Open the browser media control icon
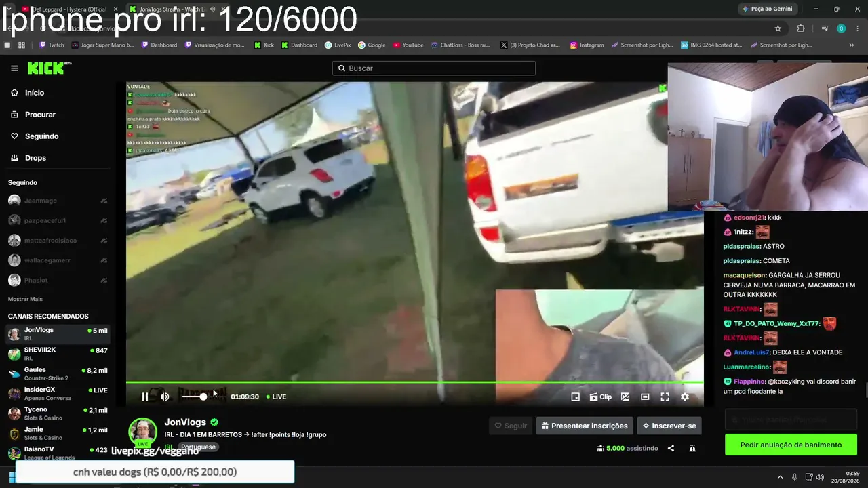This screenshot has height=488, width=868. [825, 28]
